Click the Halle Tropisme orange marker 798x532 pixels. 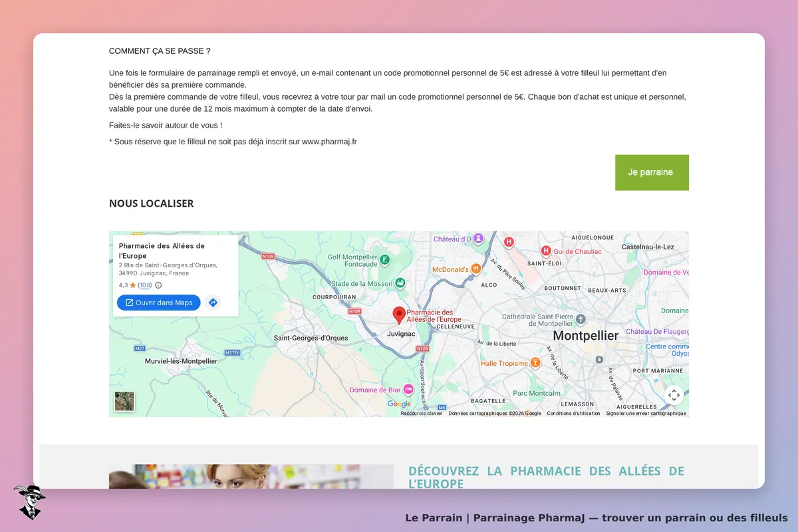[535, 363]
